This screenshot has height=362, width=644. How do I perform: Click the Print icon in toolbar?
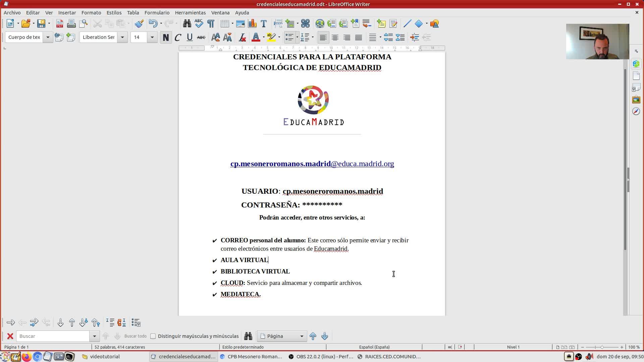[x=71, y=24]
